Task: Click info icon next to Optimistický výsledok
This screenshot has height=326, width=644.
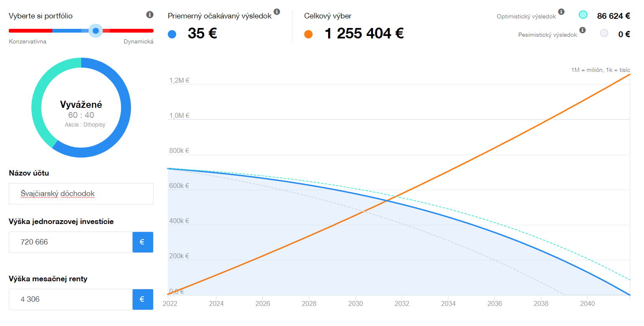Action: click(561, 12)
